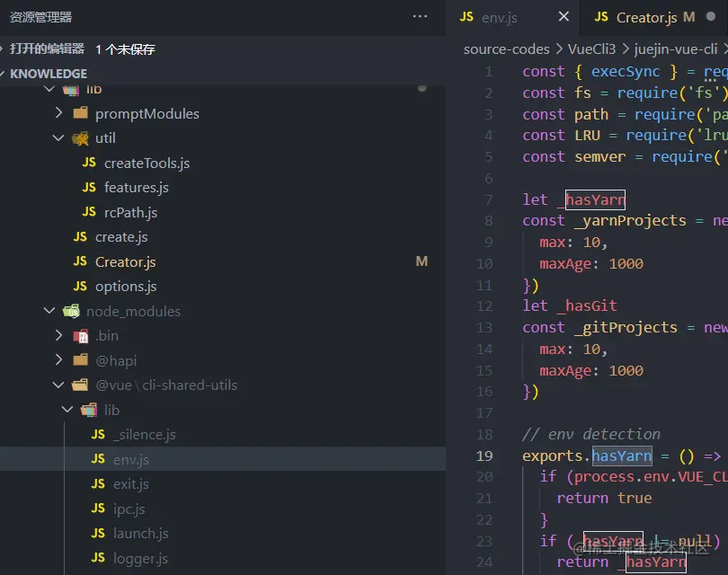Viewport: 728px width, 575px height.
Task: Collapse the node_modules folder chevron
Action: (49, 311)
